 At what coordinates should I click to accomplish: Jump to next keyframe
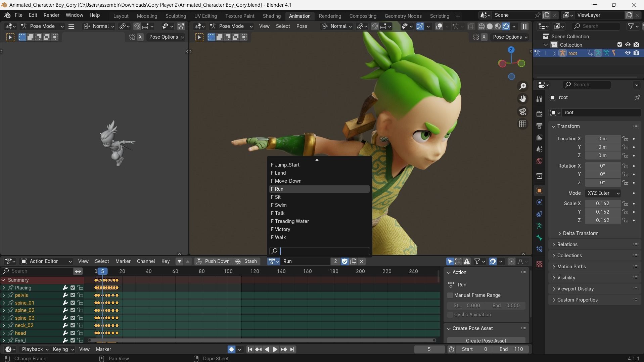284,350
